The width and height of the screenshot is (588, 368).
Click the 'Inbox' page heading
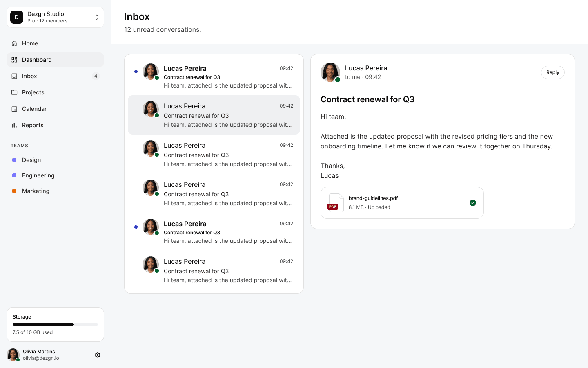(137, 17)
